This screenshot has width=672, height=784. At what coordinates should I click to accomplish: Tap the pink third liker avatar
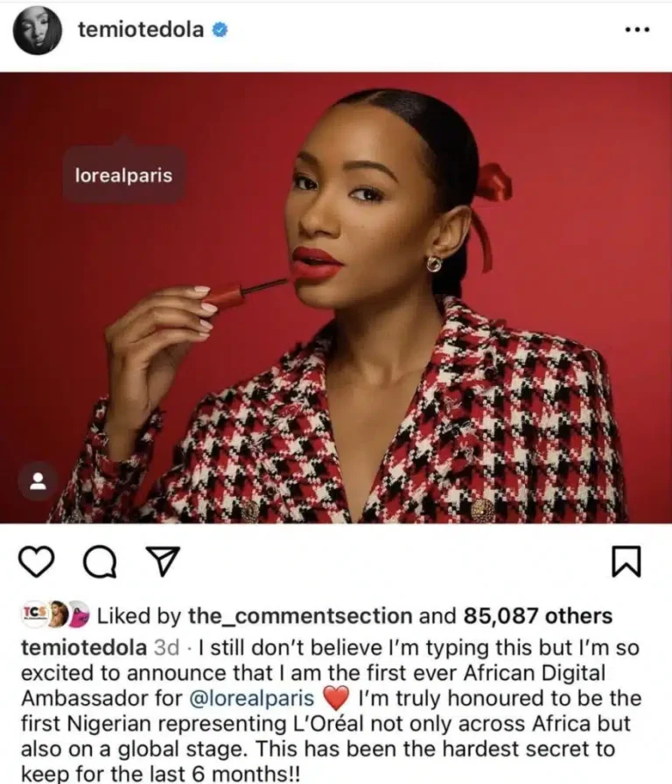click(79, 614)
